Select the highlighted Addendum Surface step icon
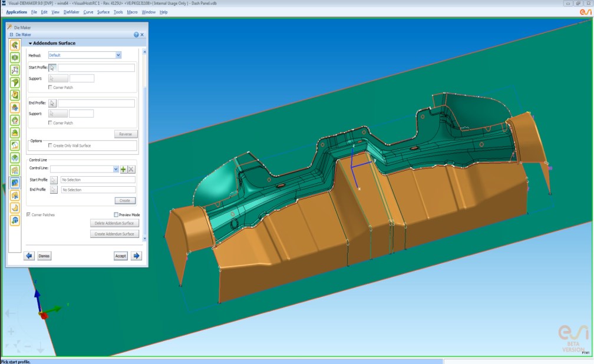 (x=15, y=183)
